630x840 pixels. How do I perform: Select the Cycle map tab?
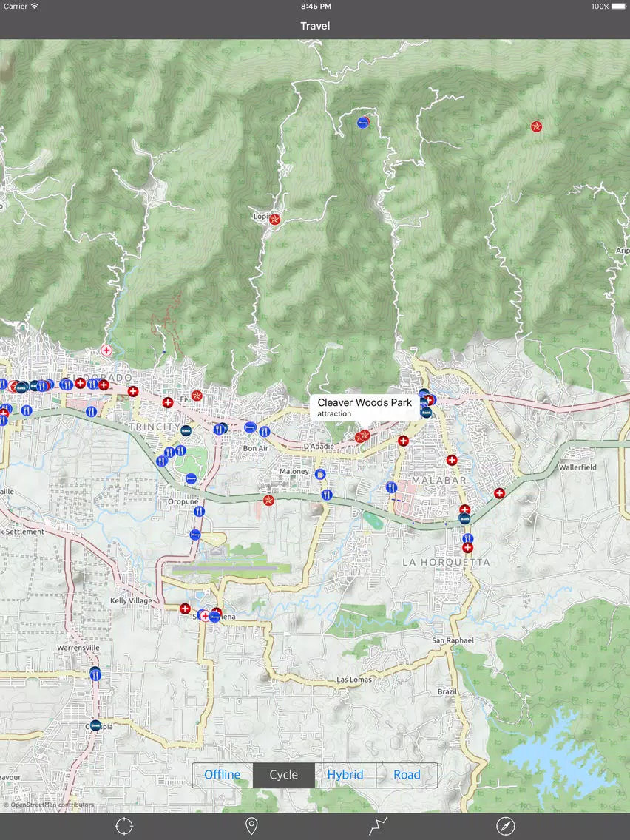click(x=283, y=775)
